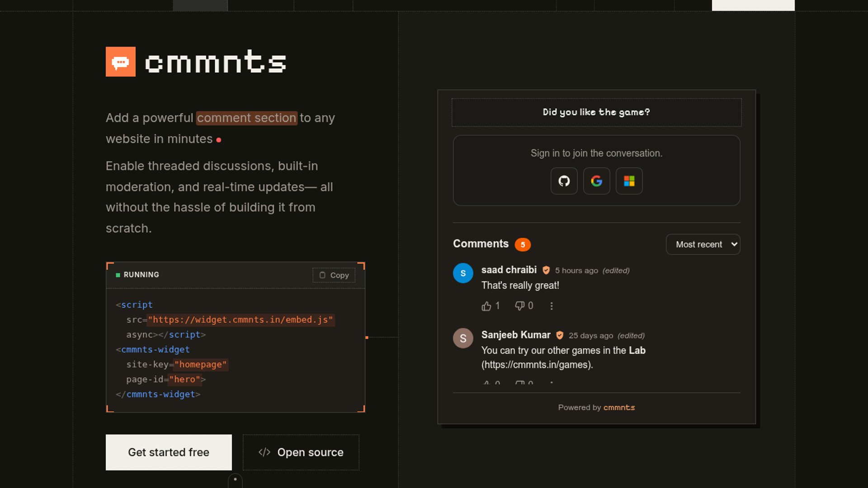Click the light tab at top right
868x488 pixels.
(x=753, y=5)
